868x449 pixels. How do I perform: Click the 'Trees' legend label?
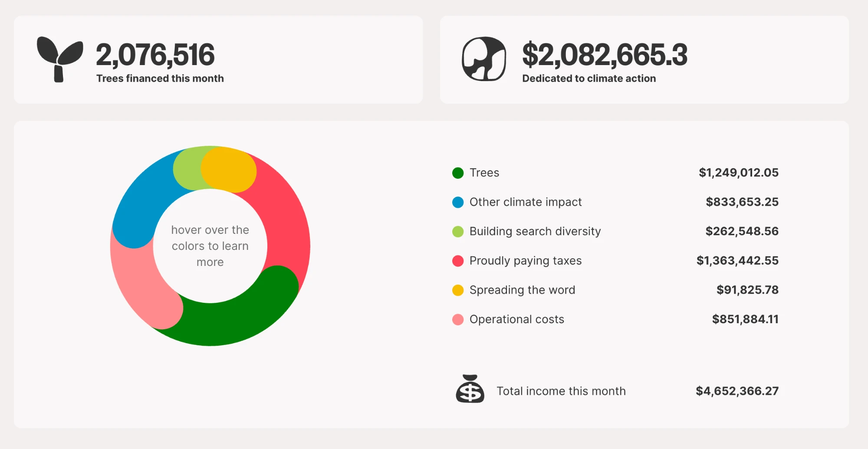click(484, 173)
